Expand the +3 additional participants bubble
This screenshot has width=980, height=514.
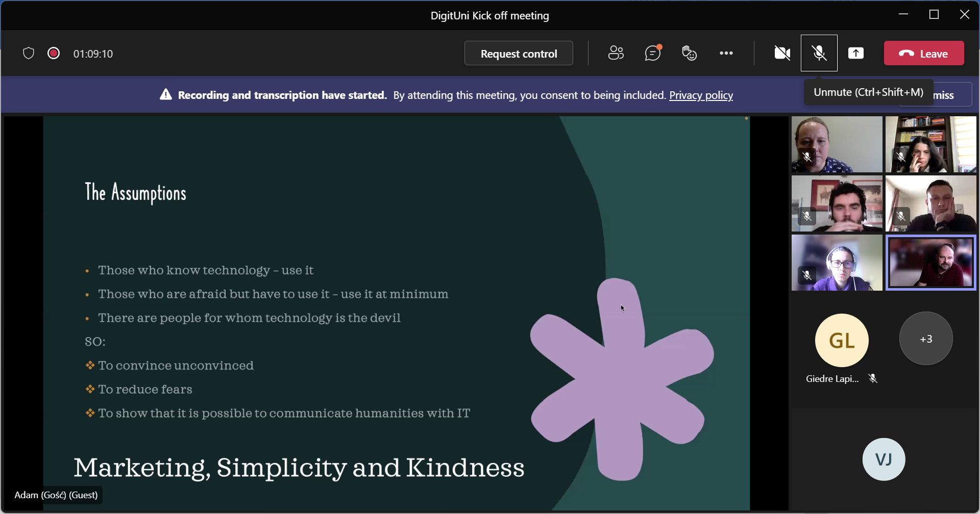pyautogui.click(x=926, y=339)
